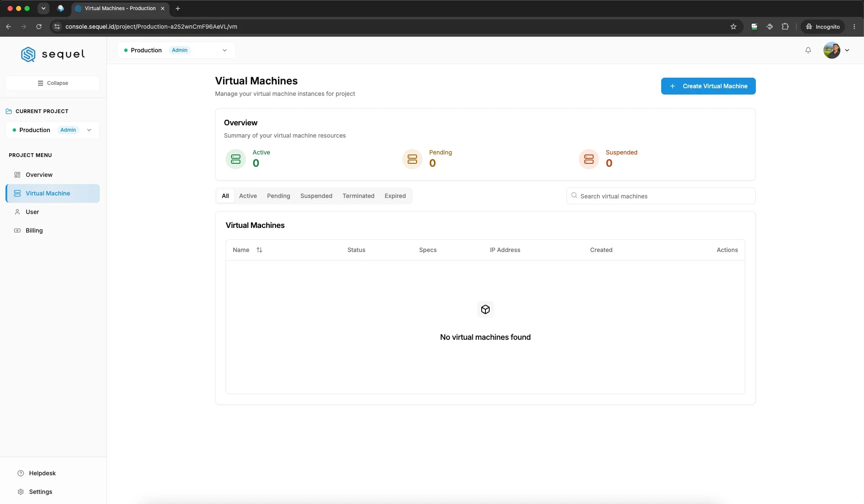The image size is (864, 504).
Task: Click the Pending servers overview icon
Action: pyautogui.click(x=412, y=159)
